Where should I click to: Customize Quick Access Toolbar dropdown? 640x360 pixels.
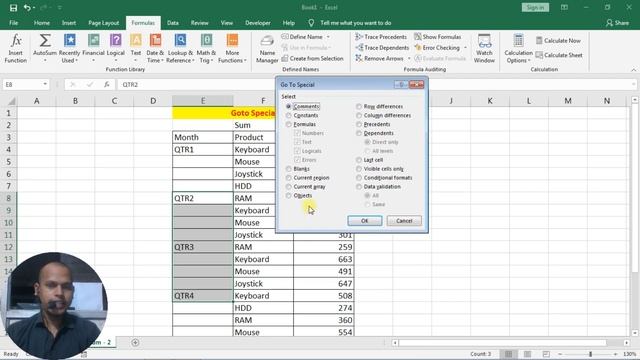click(60, 7)
